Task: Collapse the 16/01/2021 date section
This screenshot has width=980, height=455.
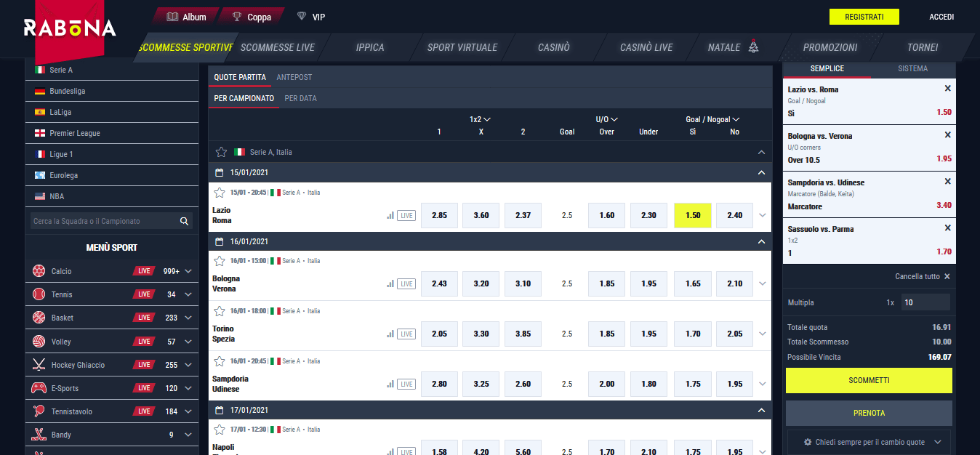Action: pyautogui.click(x=761, y=241)
